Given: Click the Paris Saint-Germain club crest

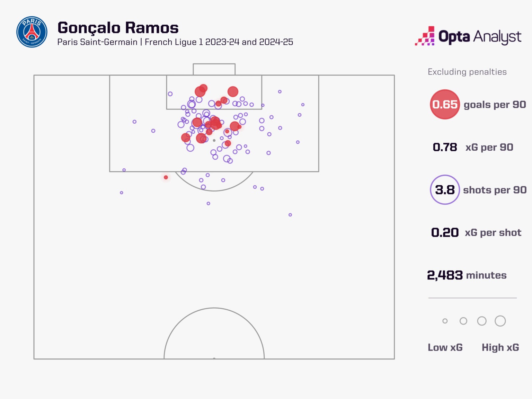Looking at the screenshot, I should click(x=32, y=32).
